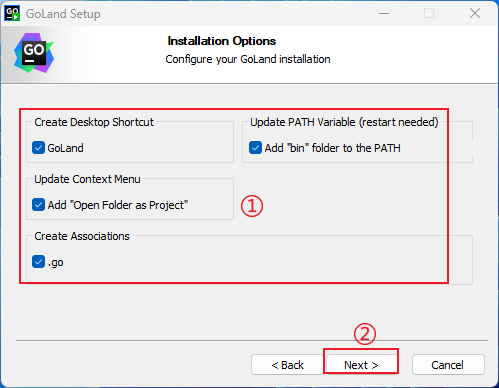Click the Create Desktop Shortcut group label
The height and width of the screenshot is (388, 499).
[94, 122]
